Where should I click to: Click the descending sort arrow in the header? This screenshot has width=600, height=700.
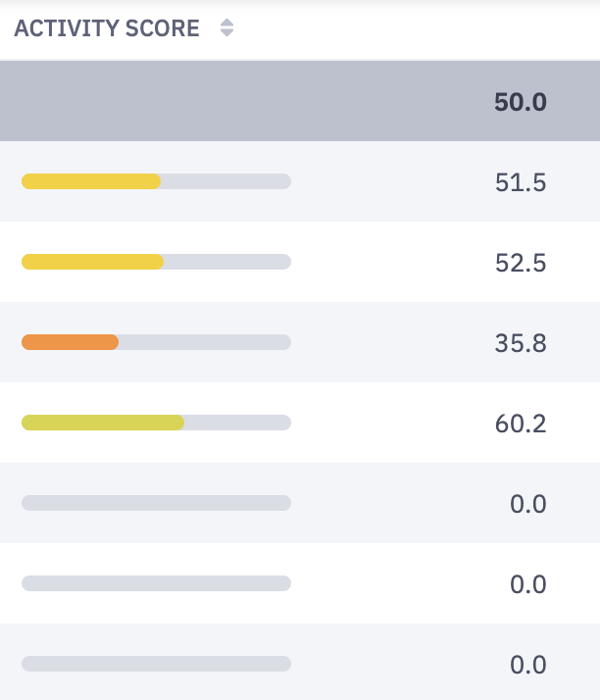coord(226,34)
